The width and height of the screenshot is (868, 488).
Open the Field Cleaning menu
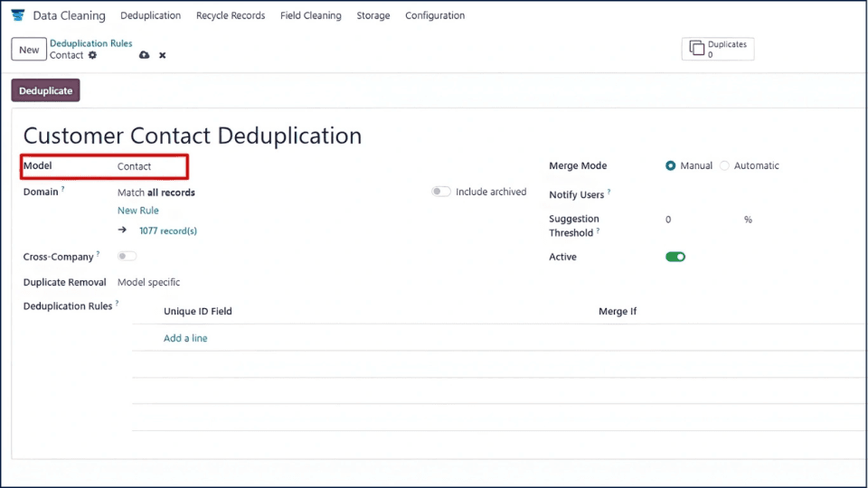[x=310, y=15]
